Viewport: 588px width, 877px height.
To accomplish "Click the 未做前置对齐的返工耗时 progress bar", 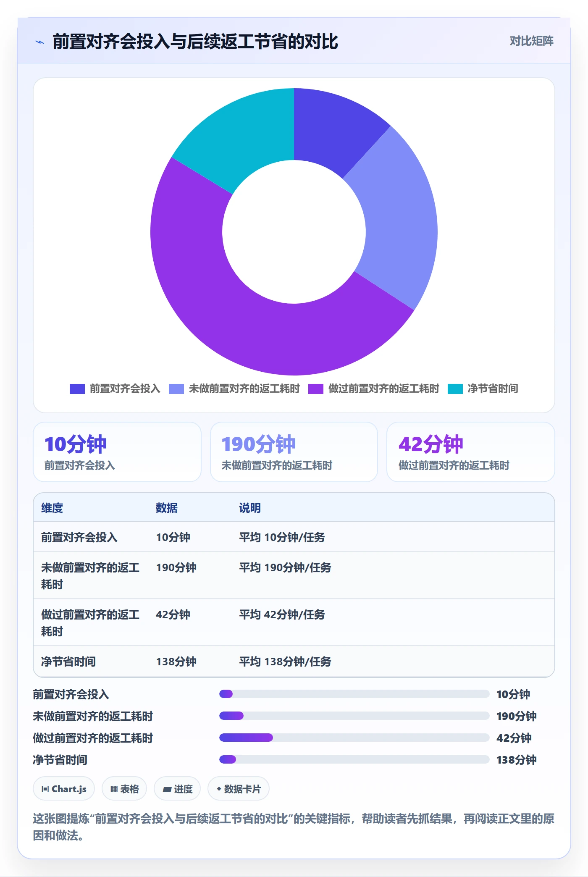I will pos(354,716).
